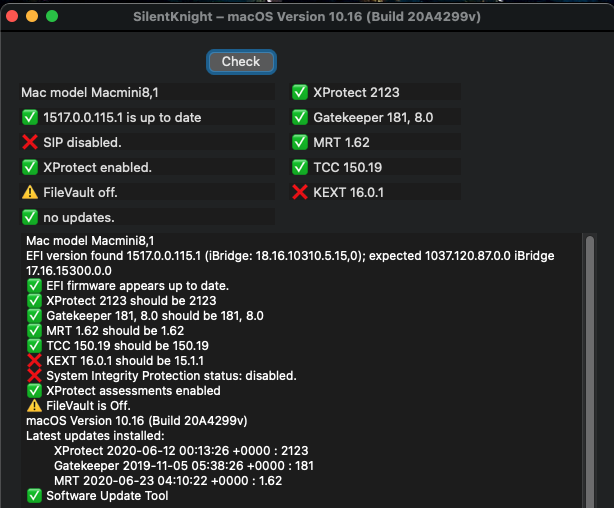Click 'MRT 2020-06-23 04:10:22' update entry
This screenshot has width=614, height=508.
click(x=168, y=481)
